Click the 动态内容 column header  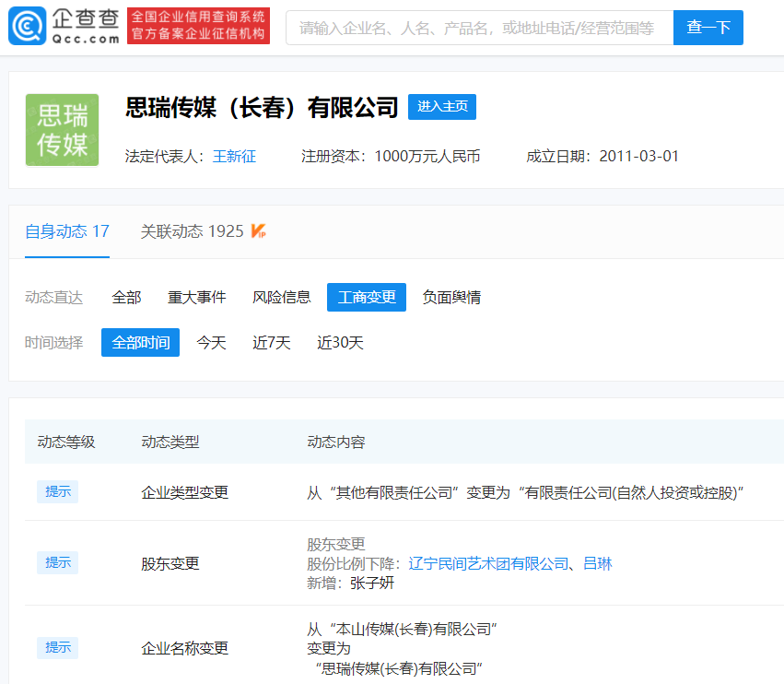[x=336, y=442]
